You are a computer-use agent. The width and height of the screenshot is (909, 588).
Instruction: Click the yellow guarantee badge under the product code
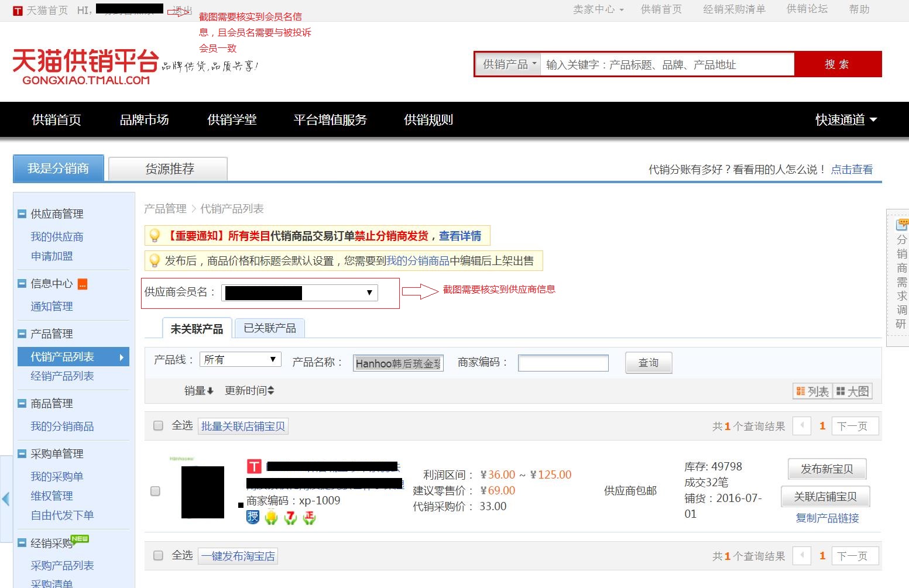coord(272,517)
